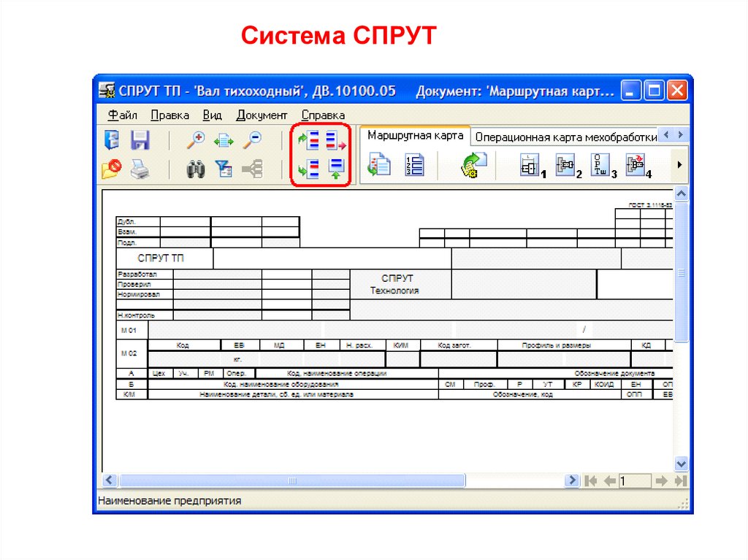748x560 pixels.
Task: Click the grayed tree structure icon
Action: coord(252,169)
